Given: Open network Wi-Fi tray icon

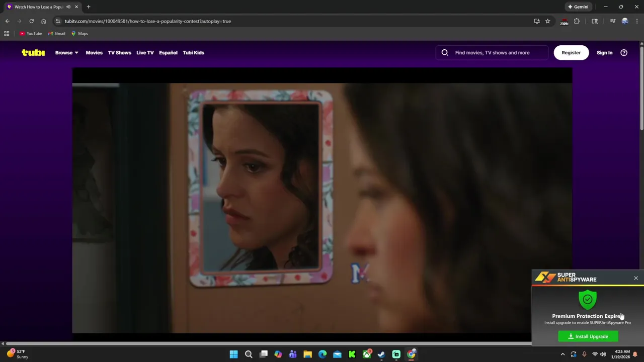Looking at the screenshot, I should [595, 354].
